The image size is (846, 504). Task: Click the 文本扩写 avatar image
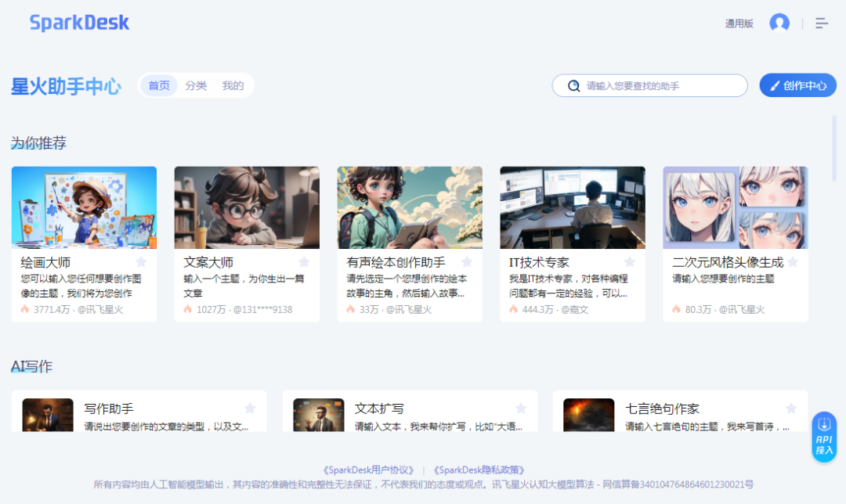318,415
